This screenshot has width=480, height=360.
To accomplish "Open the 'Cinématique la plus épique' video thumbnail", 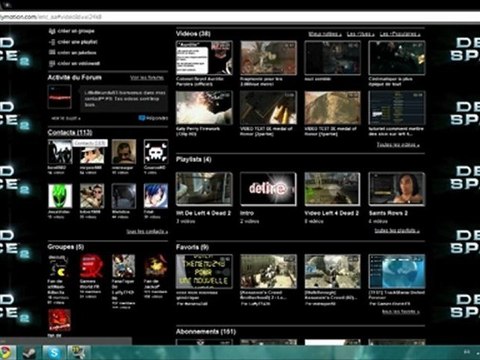I will pyautogui.click(x=397, y=58).
